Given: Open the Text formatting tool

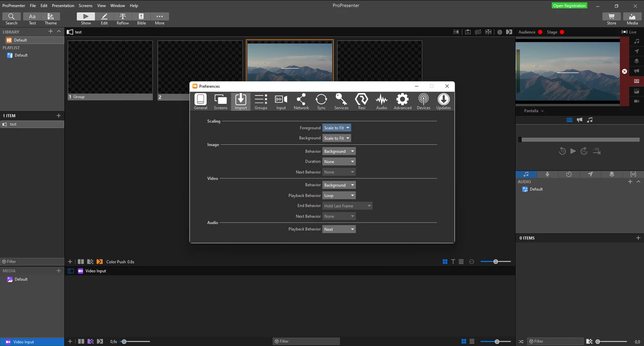Looking at the screenshot, I should tap(32, 19).
